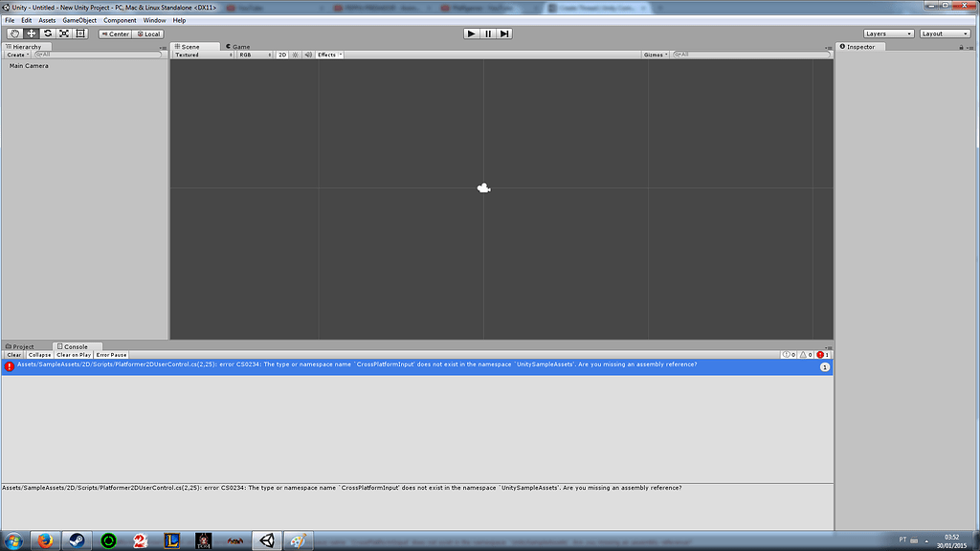980x551 pixels.
Task: Select the Rect transform tool
Action: tap(79, 33)
